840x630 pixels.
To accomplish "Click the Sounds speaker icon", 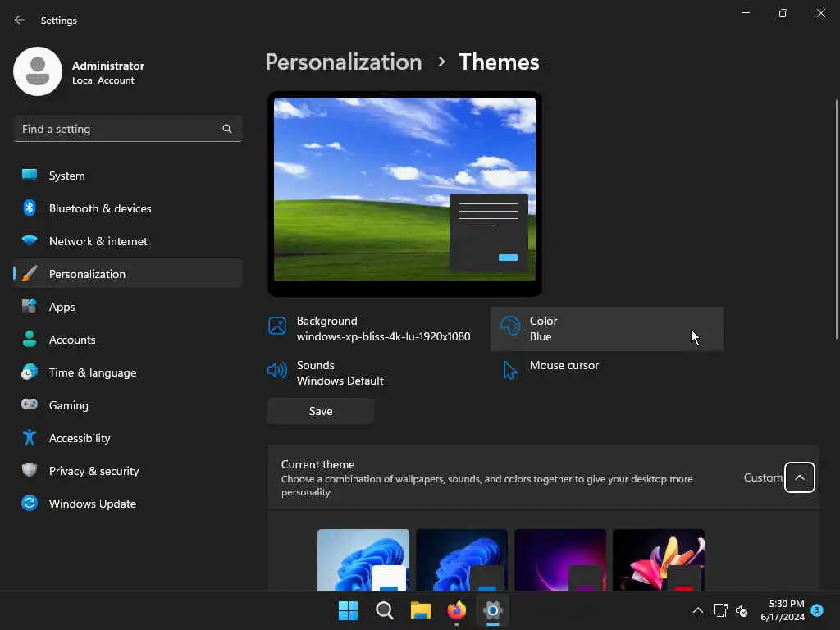I will pos(277,370).
